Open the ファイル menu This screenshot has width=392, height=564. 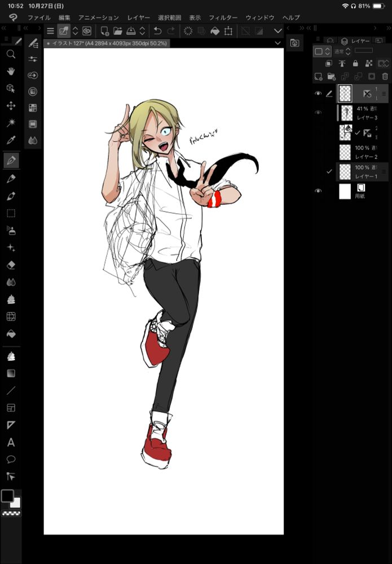tap(39, 17)
